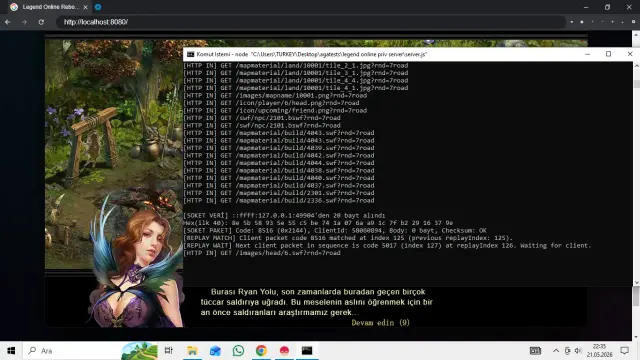Click the winged female character portrait
This screenshot has width=640, height=360.
136,261
